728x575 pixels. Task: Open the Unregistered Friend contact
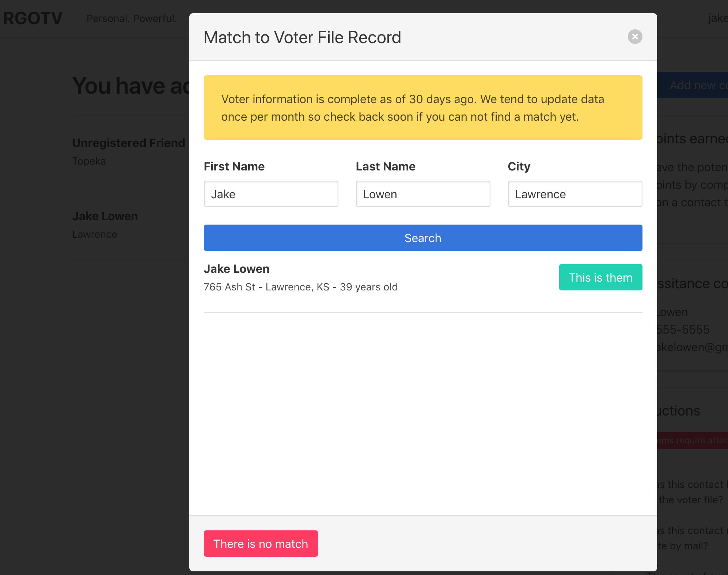pos(129,143)
